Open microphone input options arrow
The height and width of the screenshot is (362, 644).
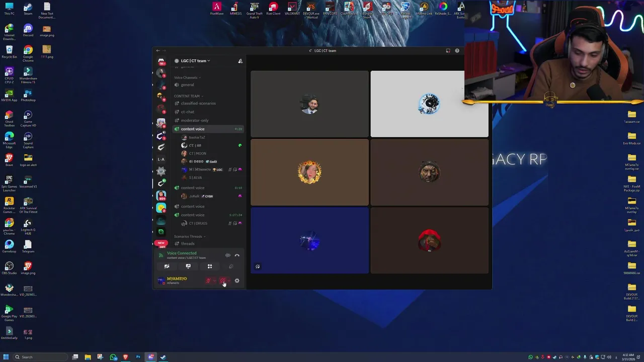(x=214, y=281)
